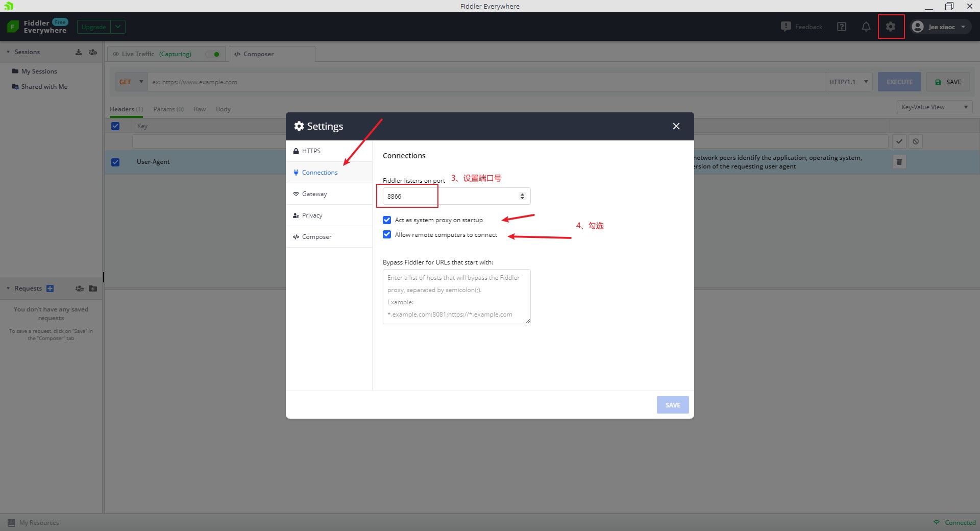The width and height of the screenshot is (980, 531).
Task: Click the request URL input field
Action: pyautogui.click(x=486, y=82)
